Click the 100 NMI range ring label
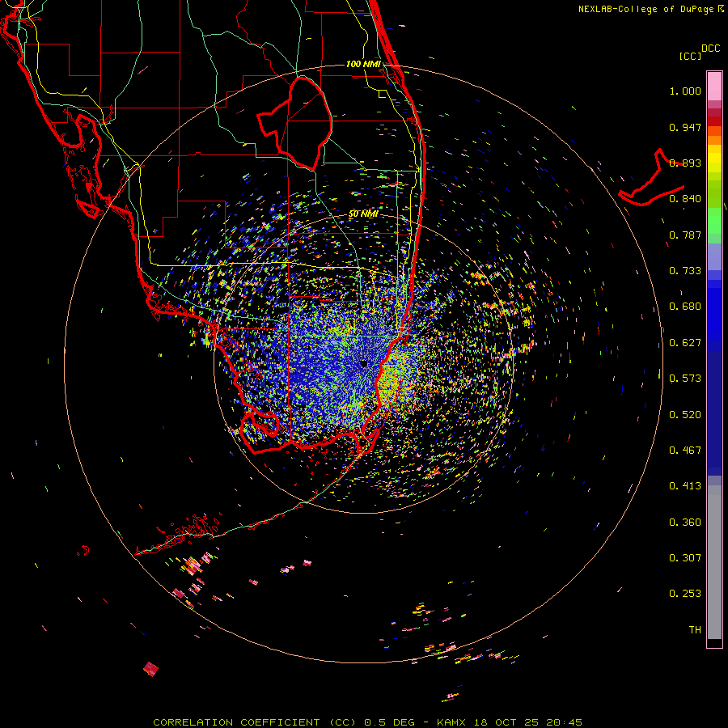Viewport: 728px width, 728px height. (363, 64)
